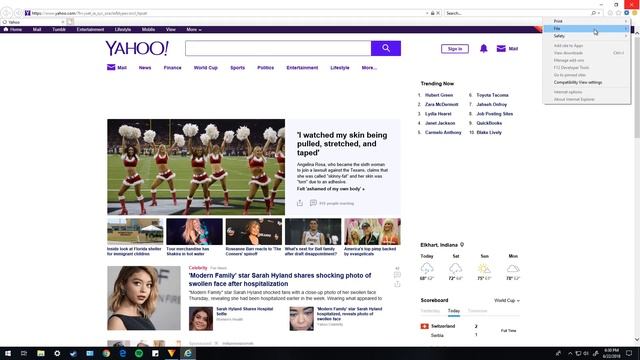640x360 pixels.
Task: Expand the World Cup scoreboard dropdown
Action: [507, 300]
